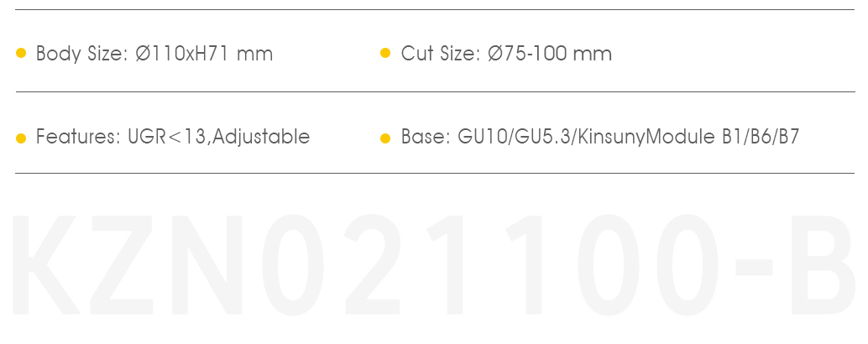Click the Ø110xH71 mm dimension value
This screenshot has height=344, width=868.
(204, 54)
